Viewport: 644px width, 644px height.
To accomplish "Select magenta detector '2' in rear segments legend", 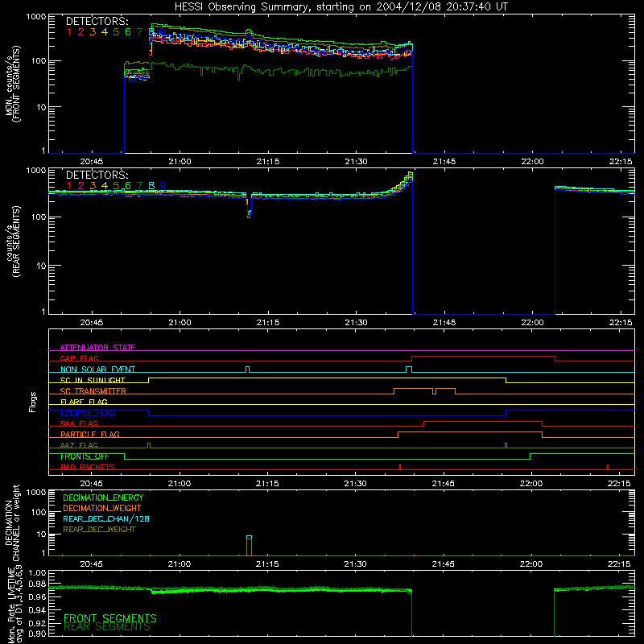I will tap(81, 186).
